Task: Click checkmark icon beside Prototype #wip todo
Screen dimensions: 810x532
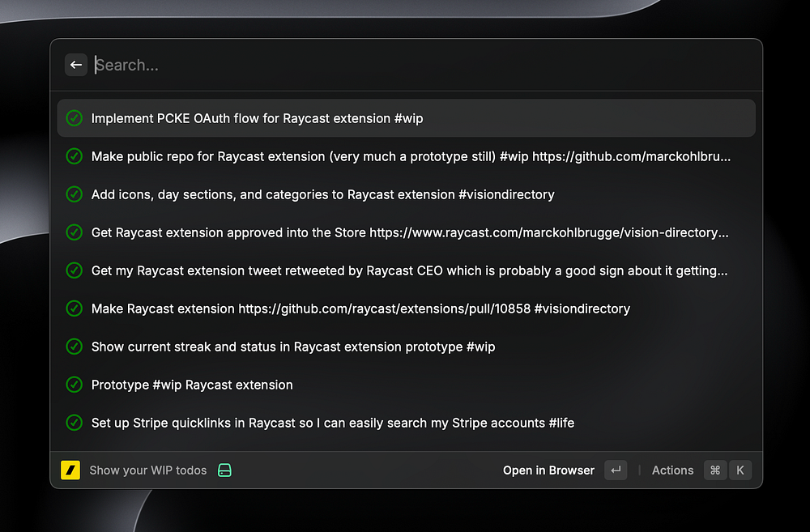Action: click(x=75, y=385)
